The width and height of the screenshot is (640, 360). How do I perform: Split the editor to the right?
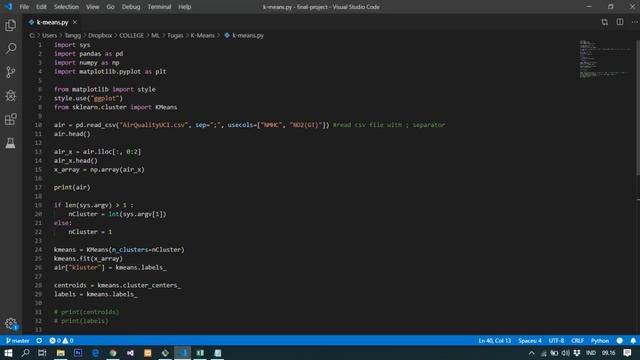[x=620, y=22]
